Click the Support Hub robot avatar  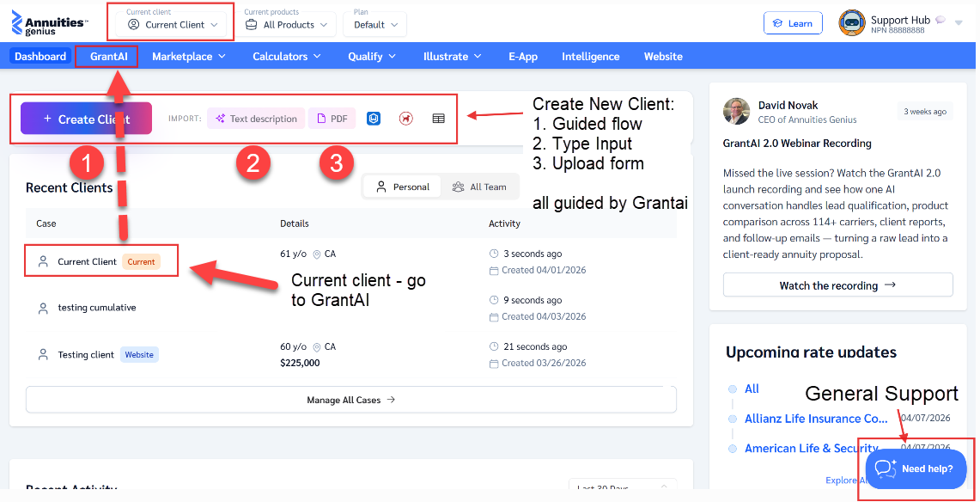tap(851, 23)
